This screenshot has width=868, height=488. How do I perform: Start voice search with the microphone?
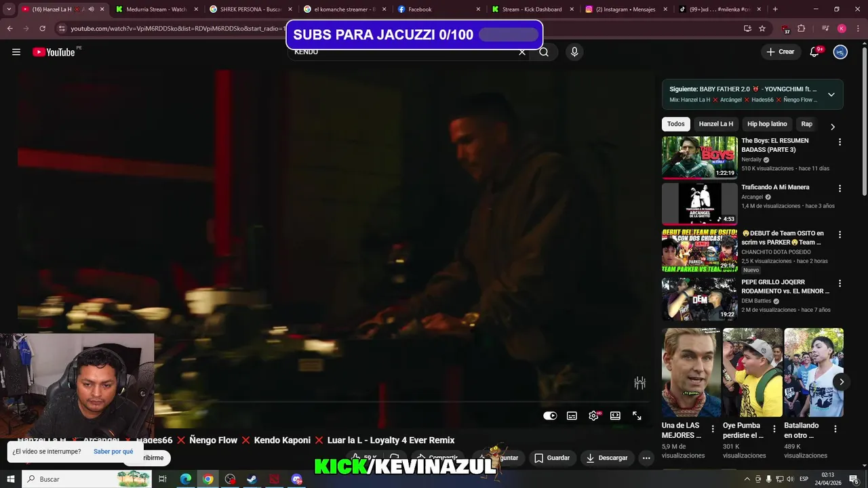(574, 52)
